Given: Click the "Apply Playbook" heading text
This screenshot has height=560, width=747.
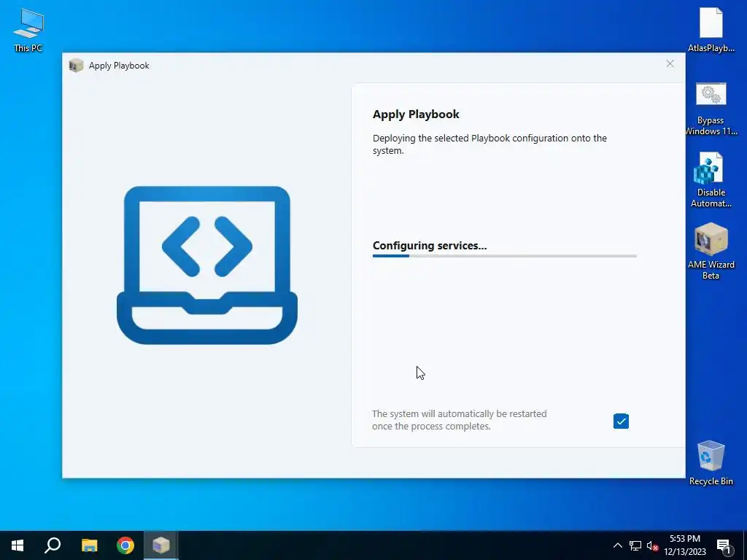Looking at the screenshot, I should click(x=416, y=114).
